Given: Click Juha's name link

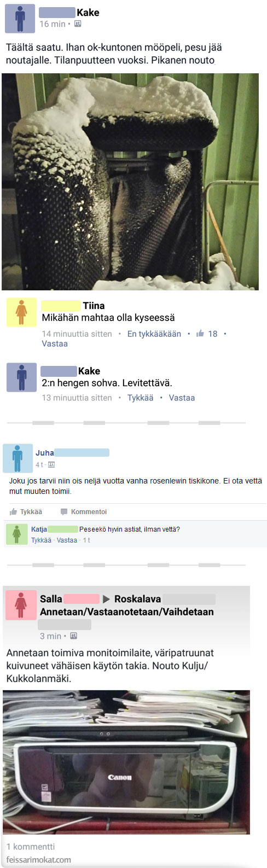Looking at the screenshot, I should point(45,453).
